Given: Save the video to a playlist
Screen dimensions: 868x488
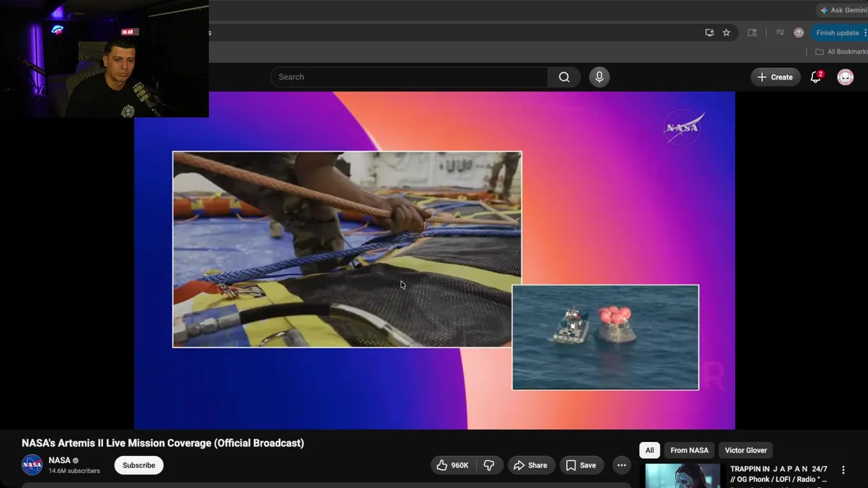Looking at the screenshot, I should coord(581,465).
